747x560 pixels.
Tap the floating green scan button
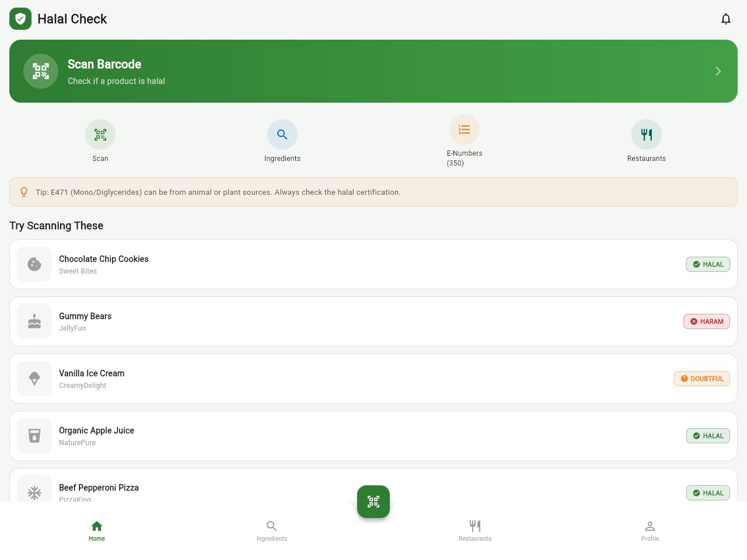coord(373,502)
